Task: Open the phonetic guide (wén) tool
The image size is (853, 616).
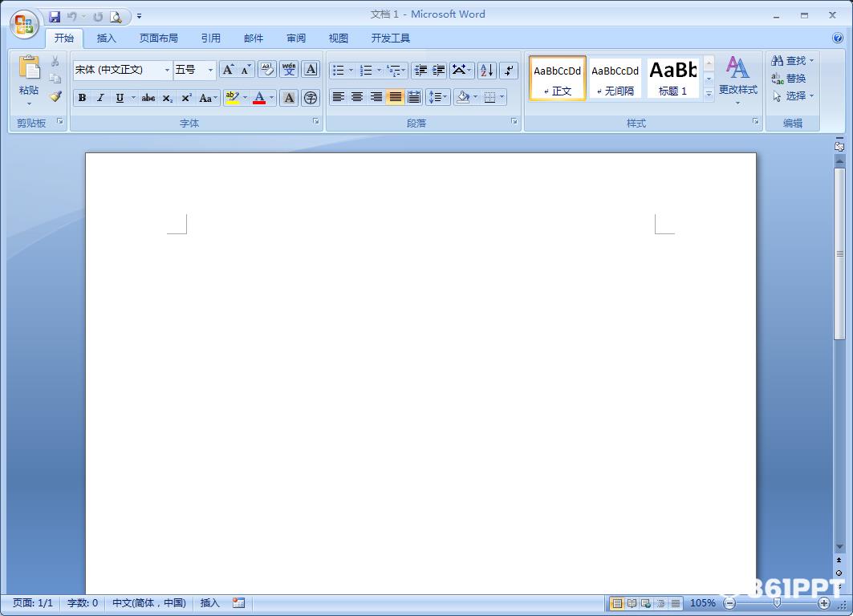Action: [x=289, y=70]
